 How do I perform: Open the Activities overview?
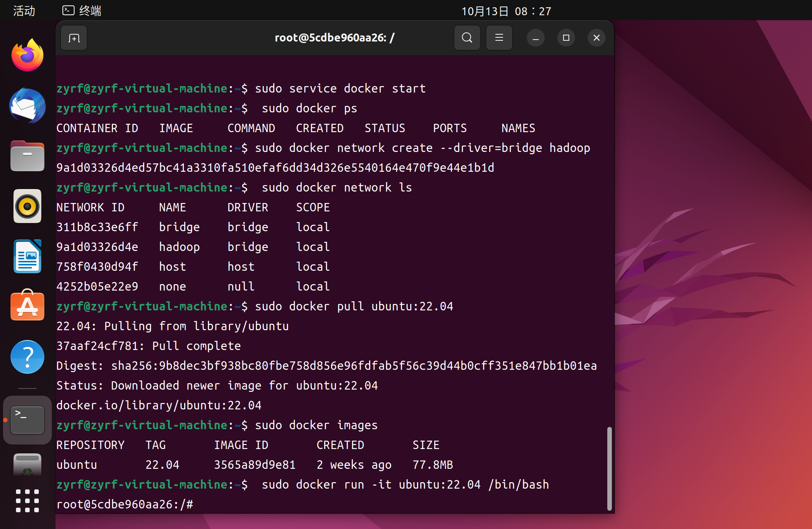tap(24, 11)
